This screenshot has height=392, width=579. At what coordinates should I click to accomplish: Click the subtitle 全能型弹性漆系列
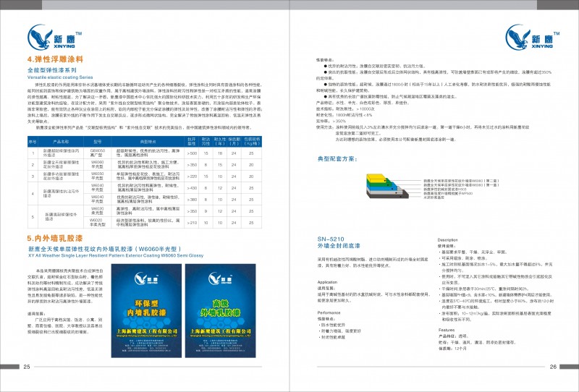[x=52, y=69]
